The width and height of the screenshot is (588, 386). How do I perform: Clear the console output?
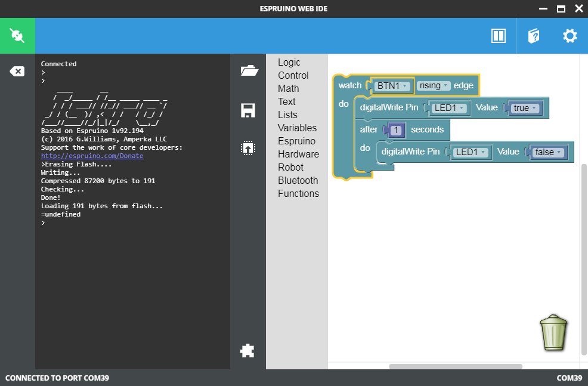point(17,70)
